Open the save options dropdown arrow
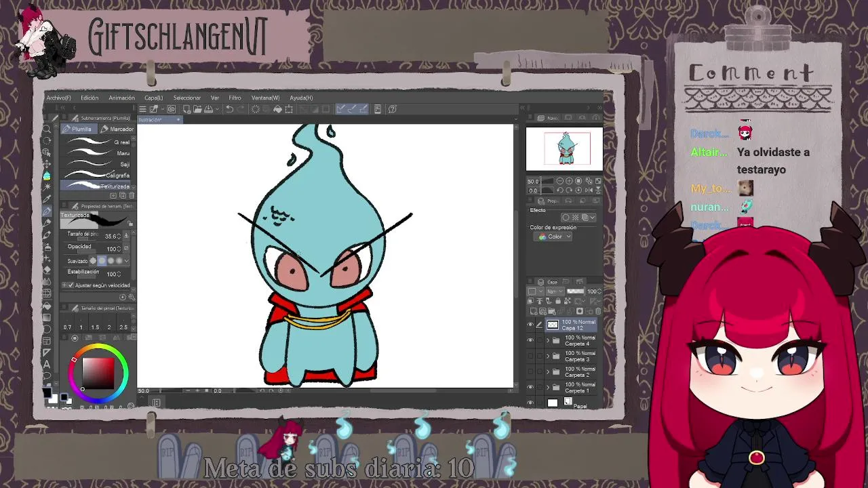868x488 pixels. pyautogui.click(x=217, y=110)
